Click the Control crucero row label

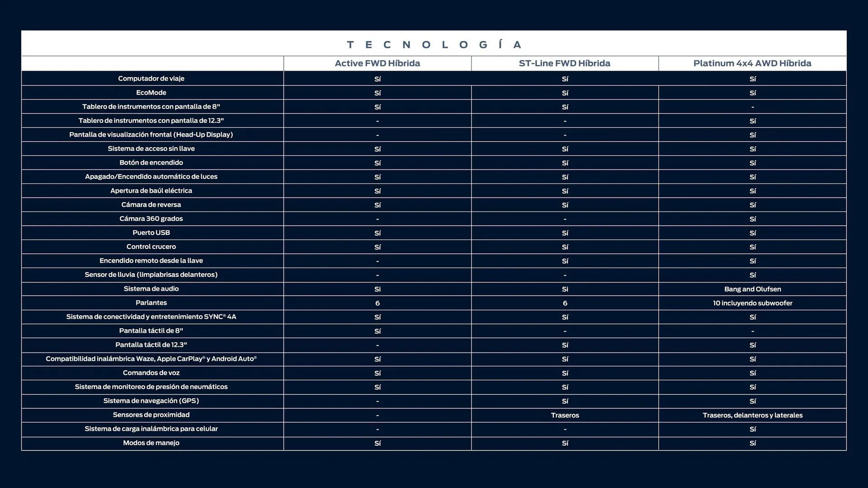point(151,247)
